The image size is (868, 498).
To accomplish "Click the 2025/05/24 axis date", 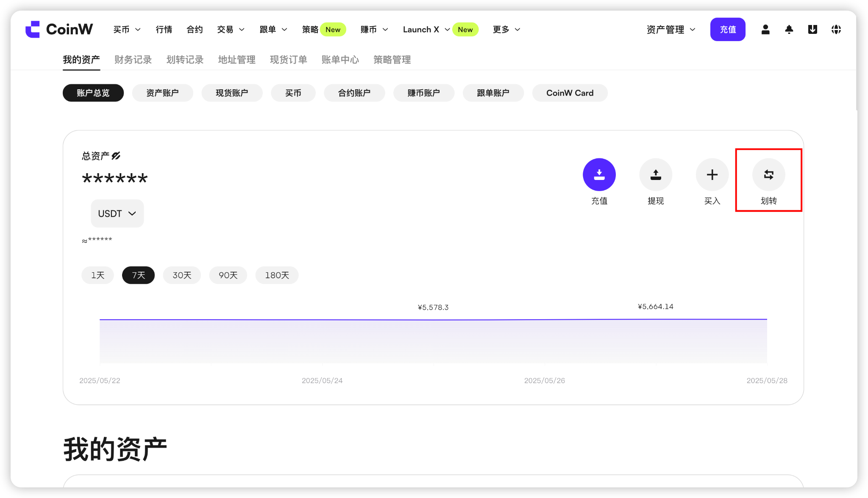I will coord(322,381).
